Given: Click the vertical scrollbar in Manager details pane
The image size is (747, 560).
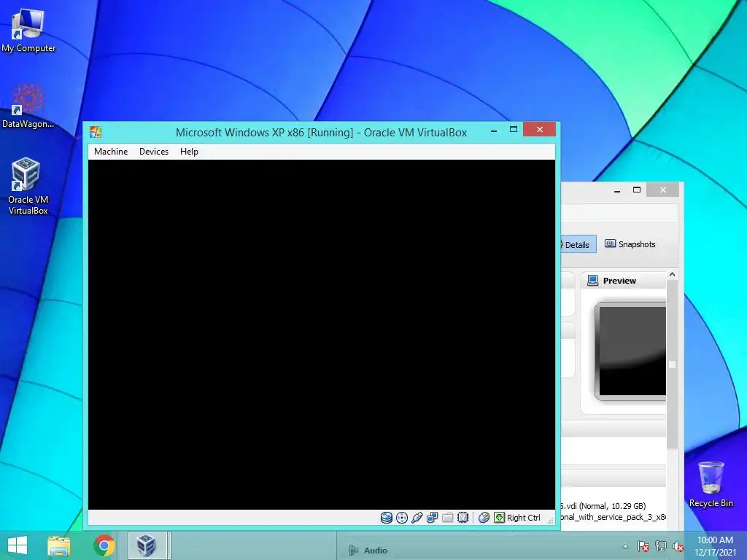Looking at the screenshot, I should [x=672, y=365].
